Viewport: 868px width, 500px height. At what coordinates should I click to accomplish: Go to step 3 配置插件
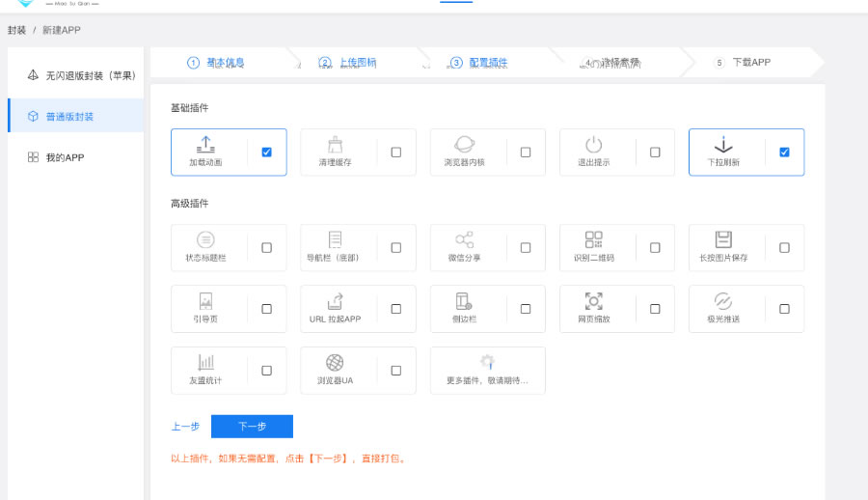tap(478, 63)
